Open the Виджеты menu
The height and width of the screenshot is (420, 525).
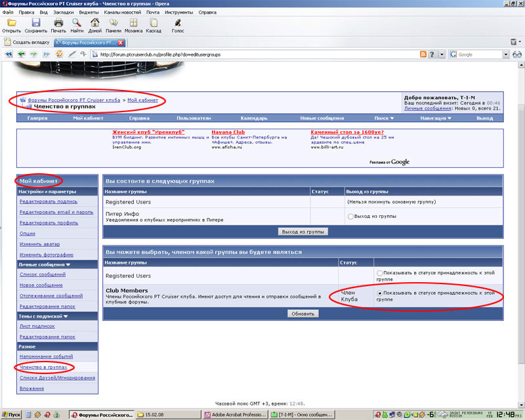click(x=89, y=12)
